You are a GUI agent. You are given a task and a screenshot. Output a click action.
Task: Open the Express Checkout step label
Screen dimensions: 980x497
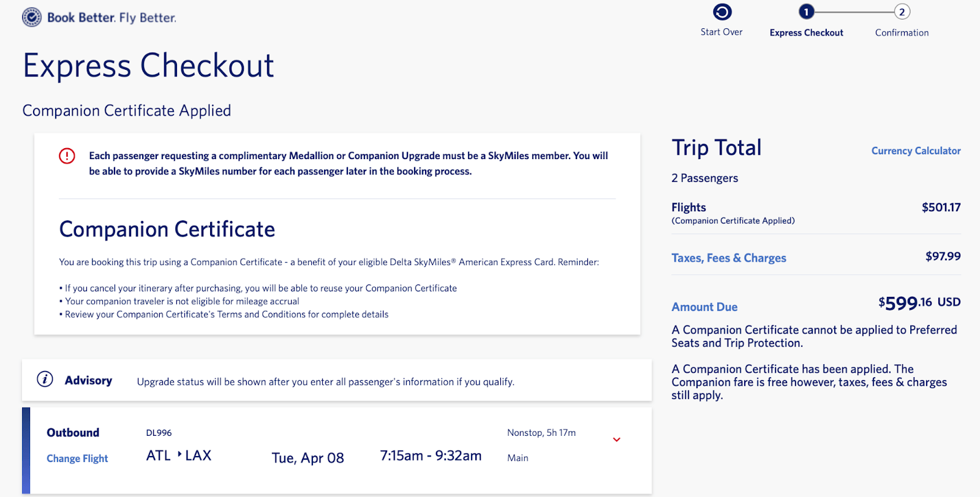click(x=806, y=33)
